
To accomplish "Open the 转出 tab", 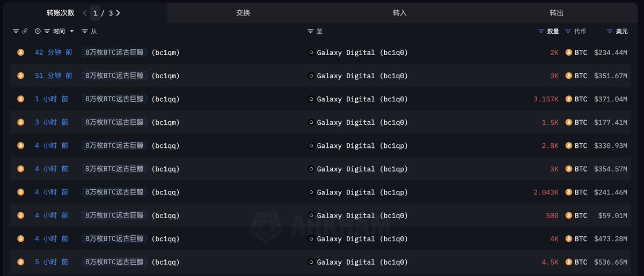I will [557, 13].
